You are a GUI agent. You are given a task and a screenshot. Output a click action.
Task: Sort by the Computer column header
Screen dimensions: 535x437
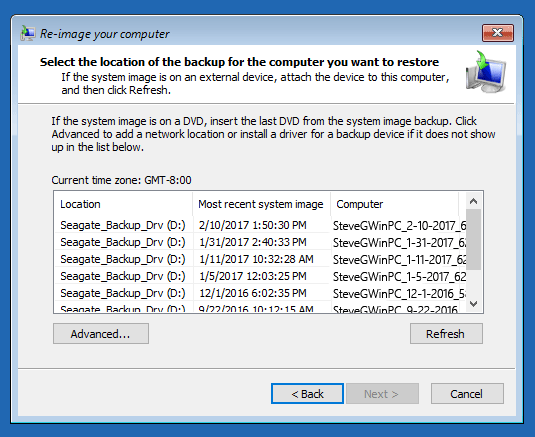394,204
